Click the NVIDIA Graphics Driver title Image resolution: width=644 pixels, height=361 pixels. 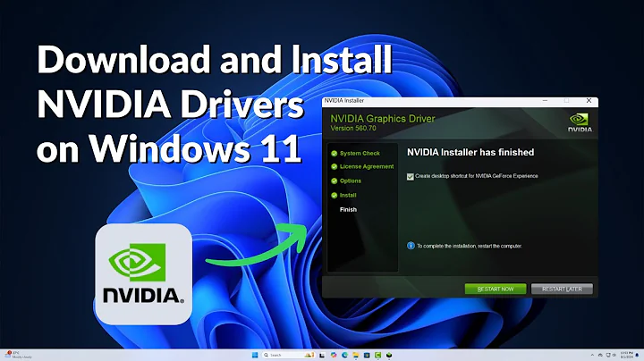pos(383,119)
